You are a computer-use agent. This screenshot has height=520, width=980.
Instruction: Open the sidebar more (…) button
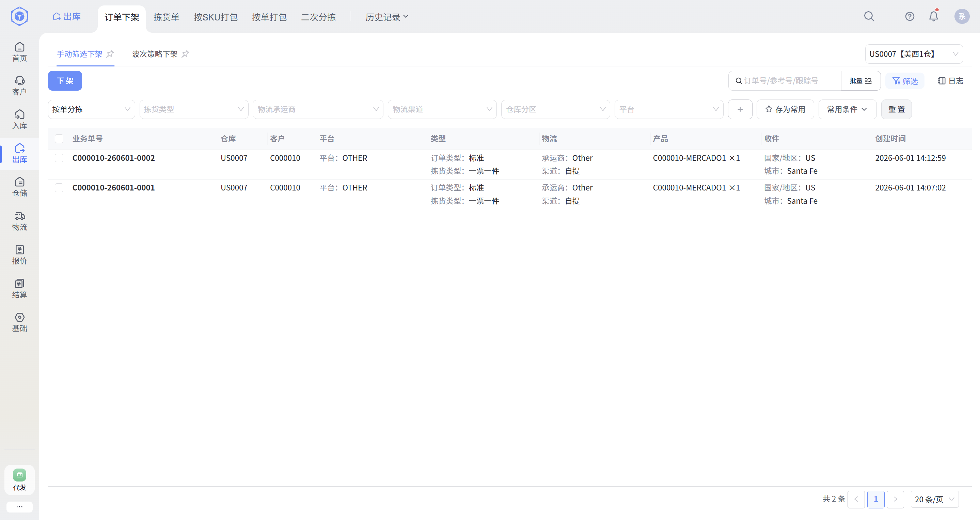coord(19,507)
